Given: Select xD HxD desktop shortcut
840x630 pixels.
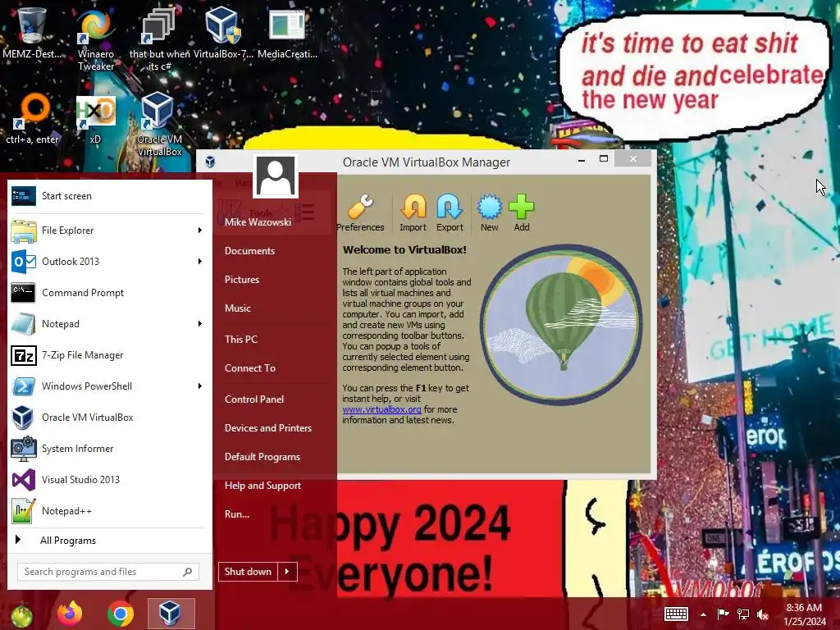Looking at the screenshot, I should [95, 119].
